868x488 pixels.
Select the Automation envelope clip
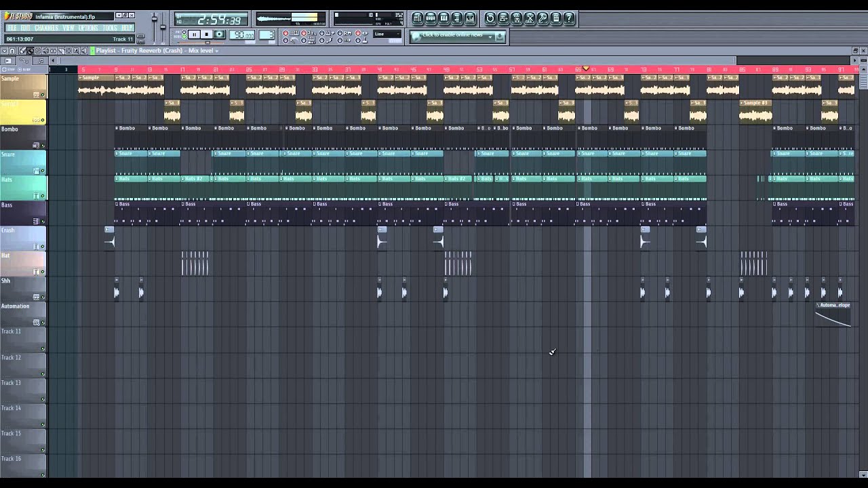click(x=833, y=315)
